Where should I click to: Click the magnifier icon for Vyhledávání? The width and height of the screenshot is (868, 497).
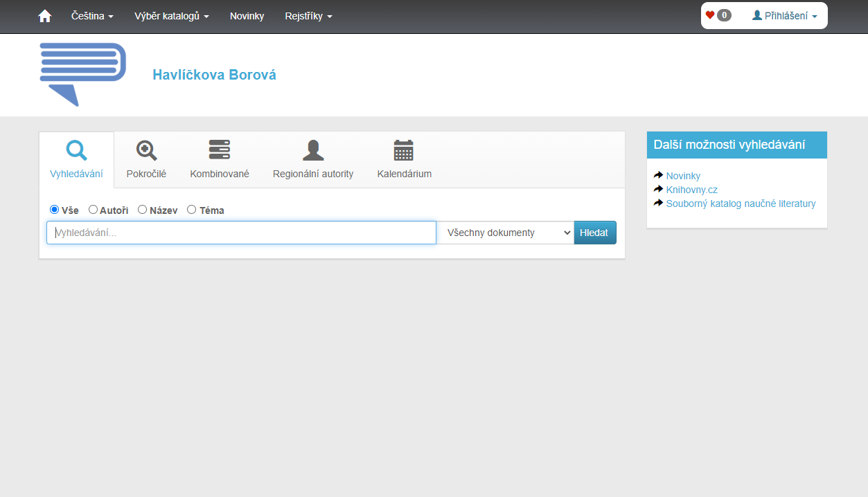(76, 150)
